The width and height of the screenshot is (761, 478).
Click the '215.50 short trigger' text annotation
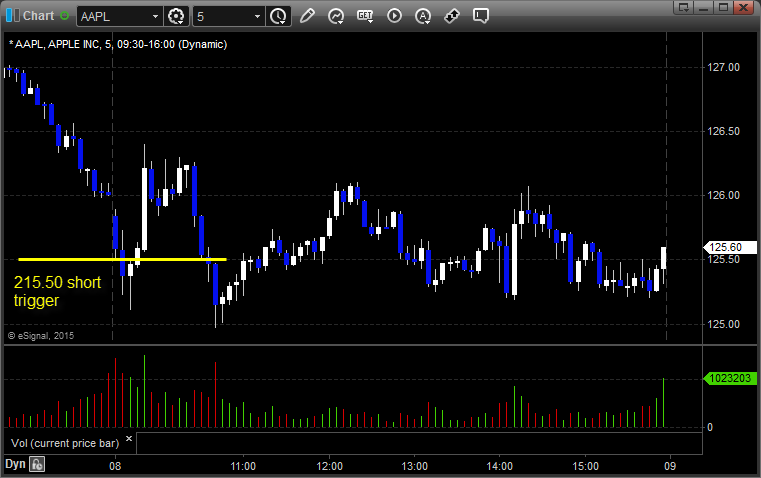[x=57, y=291]
